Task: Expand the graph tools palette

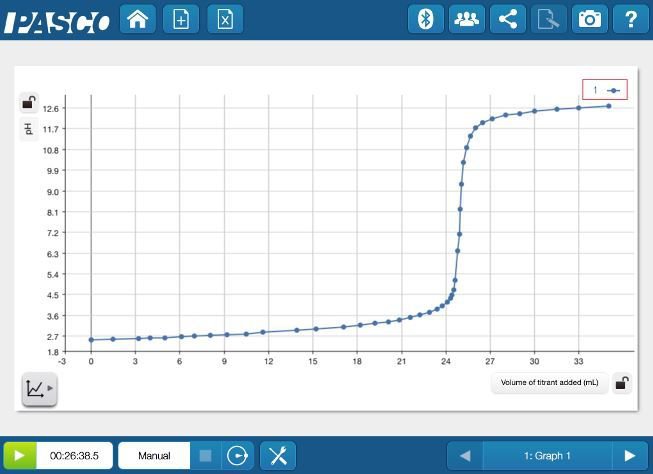Action: 39,388
